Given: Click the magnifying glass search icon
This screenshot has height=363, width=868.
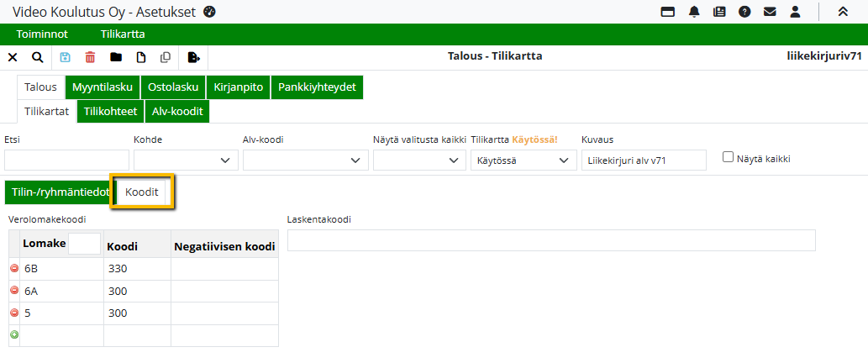Looking at the screenshot, I should 37,57.
